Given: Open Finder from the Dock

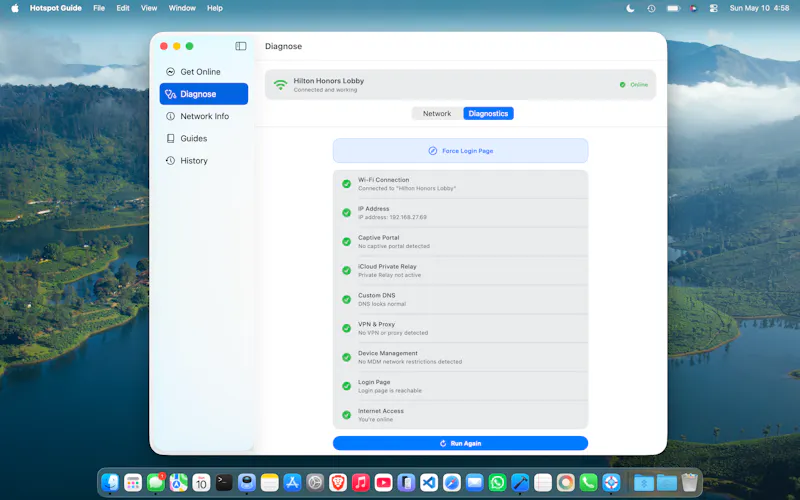Looking at the screenshot, I should click(110, 482).
